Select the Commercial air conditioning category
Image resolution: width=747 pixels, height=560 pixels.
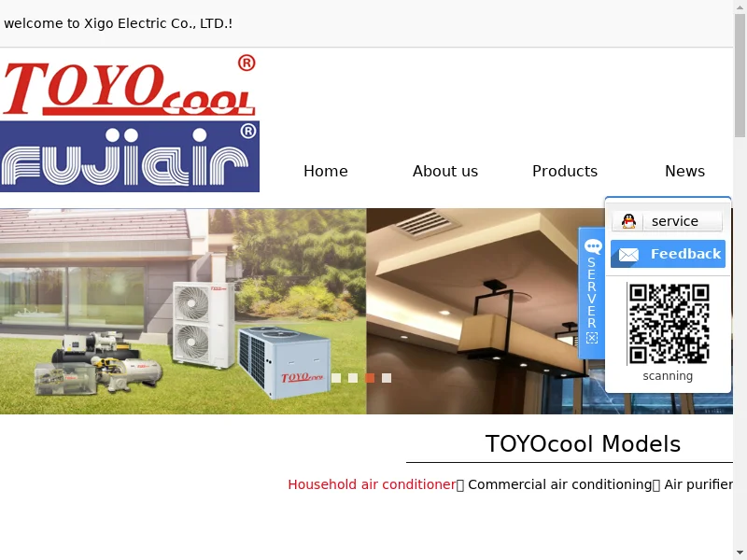[559, 484]
